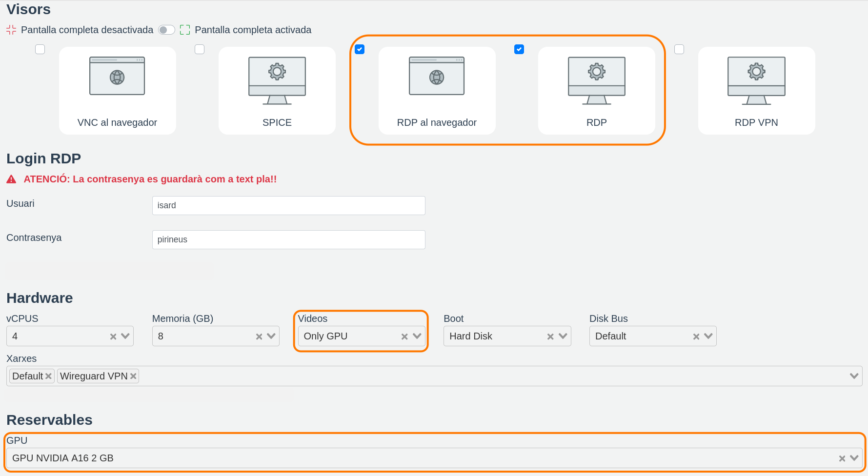Click the RDP monitor icon
The width and height of the screenshot is (868, 476).
pos(596,80)
